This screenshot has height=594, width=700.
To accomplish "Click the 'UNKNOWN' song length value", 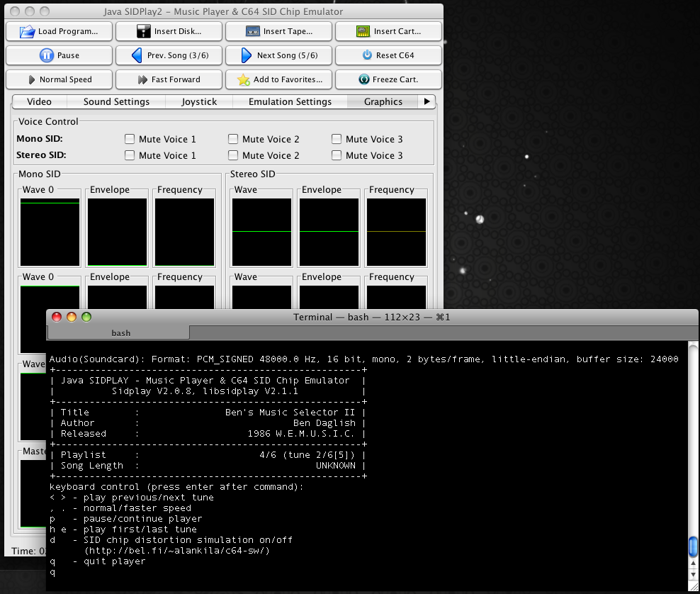I will point(336,466).
